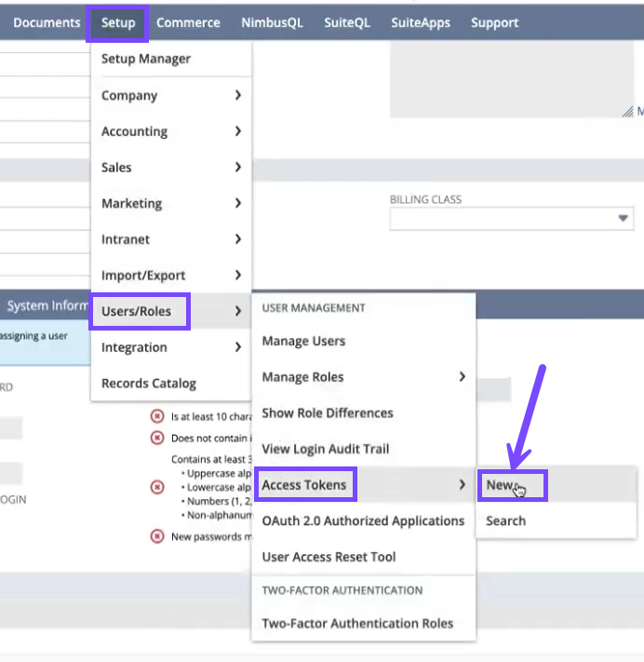The width and height of the screenshot is (644, 662).
Task: Open Two-Factor Authentication Roles
Action: tap(357, 623)
